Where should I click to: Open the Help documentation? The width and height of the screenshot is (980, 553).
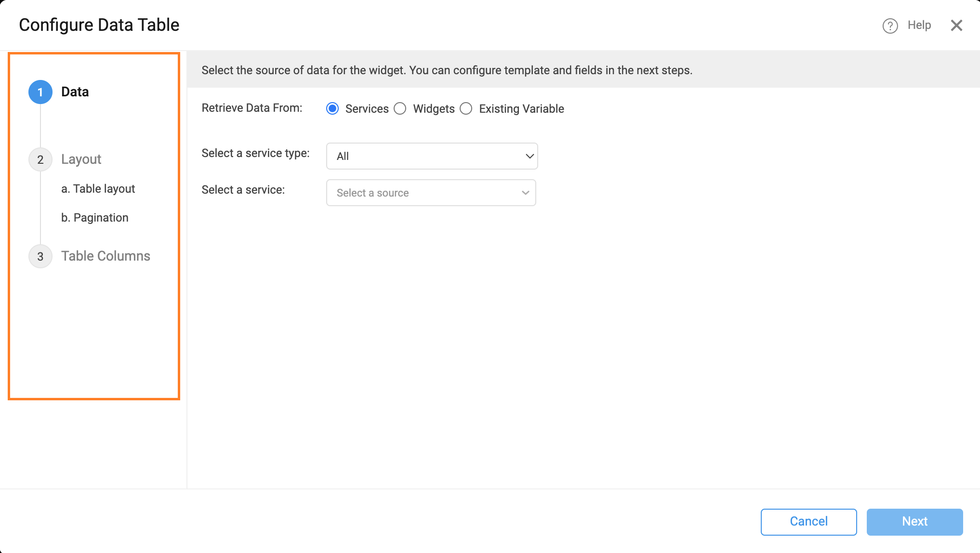point(919,25)
